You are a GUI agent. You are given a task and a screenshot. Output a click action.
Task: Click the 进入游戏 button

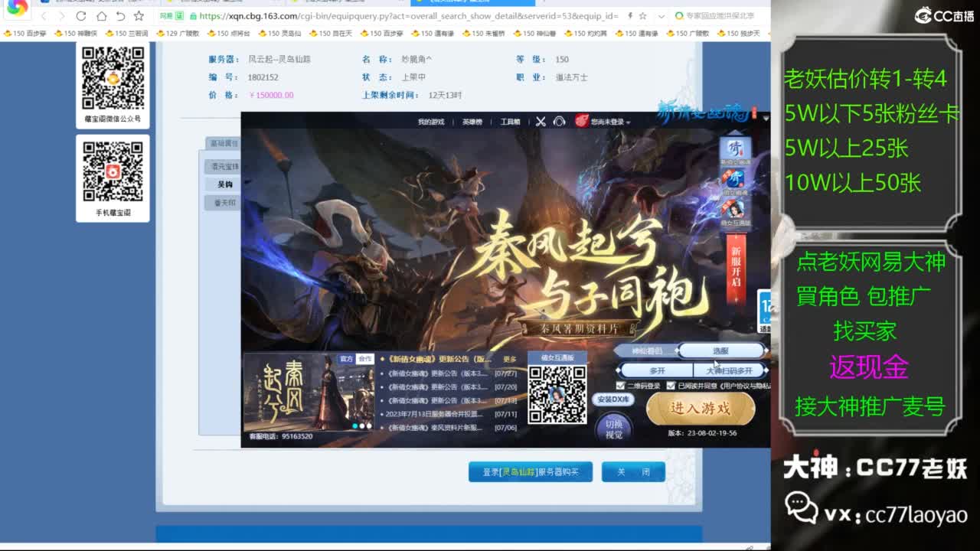point(701,409)
